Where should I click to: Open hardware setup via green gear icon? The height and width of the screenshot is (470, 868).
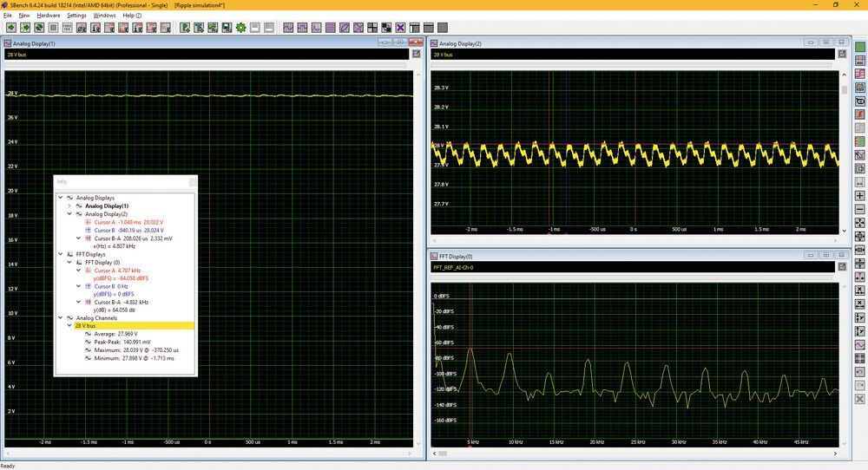tap(240, 28)
